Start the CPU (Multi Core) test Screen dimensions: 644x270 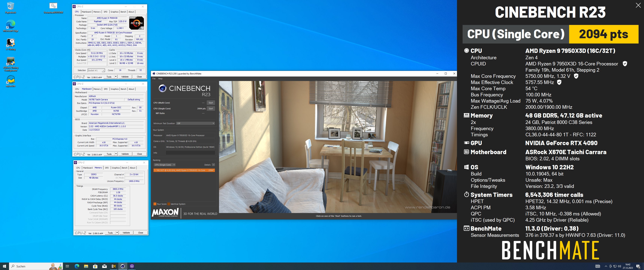click(x=211, y=103)
